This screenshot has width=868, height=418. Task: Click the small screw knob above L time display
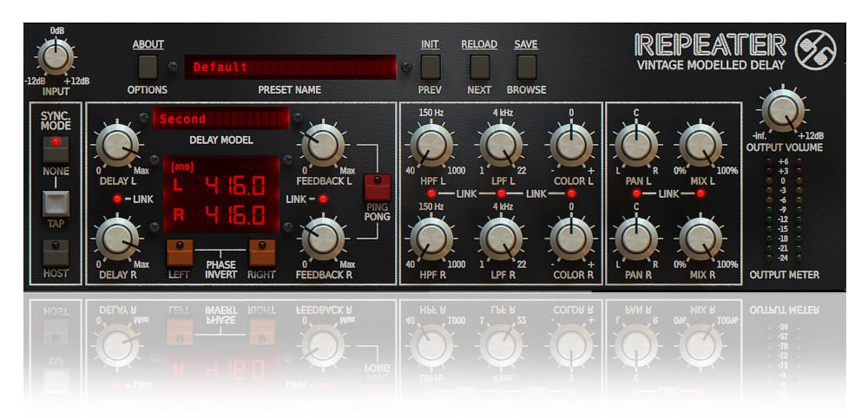[x=155, y=159]
